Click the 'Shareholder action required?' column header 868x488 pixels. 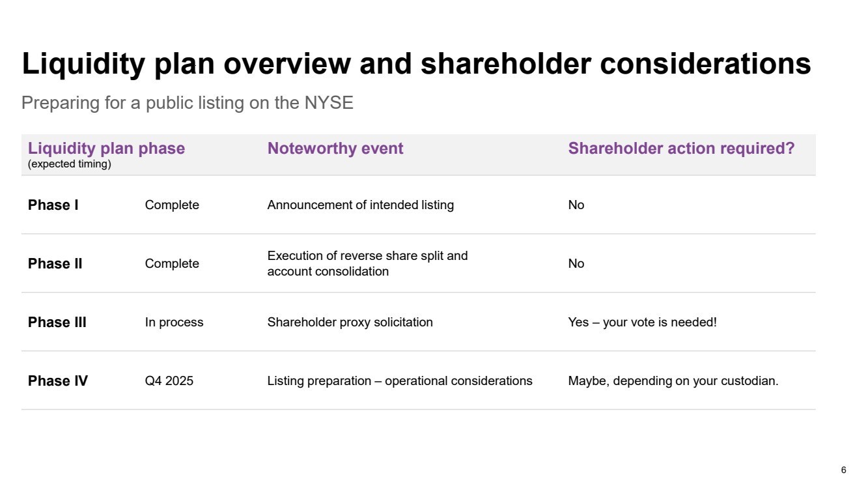[x=681, y=149]
